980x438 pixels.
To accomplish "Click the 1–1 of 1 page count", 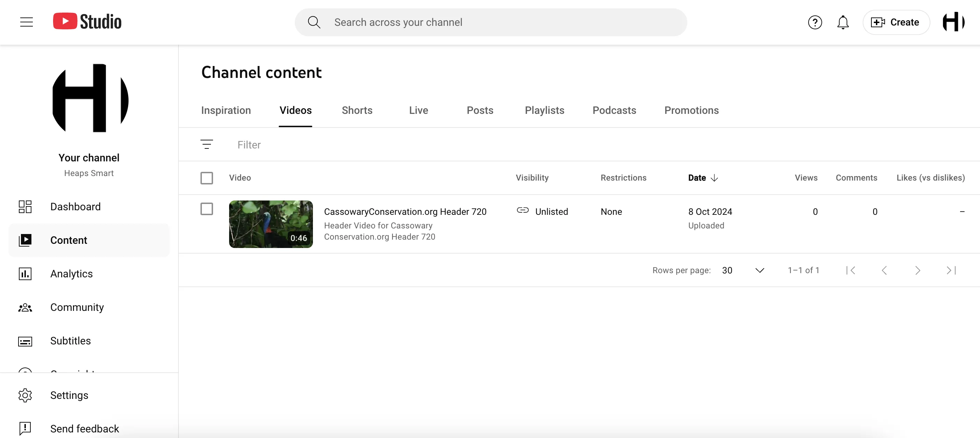I will (x=803, y=270).
